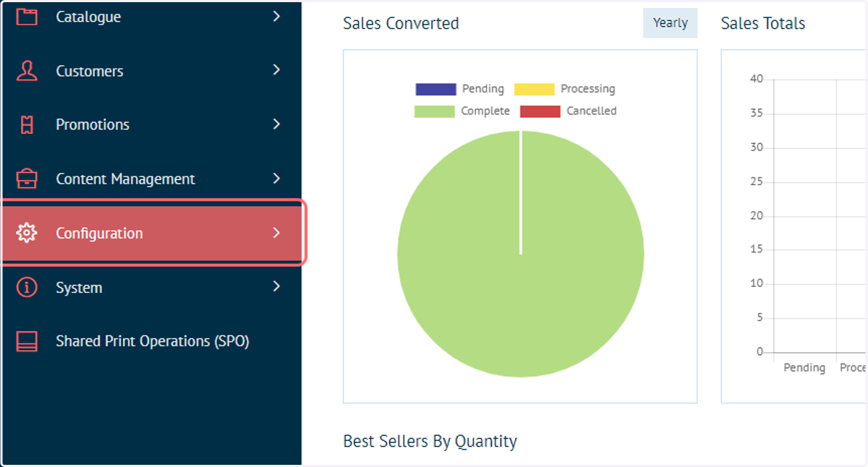Expand the Customers menu chevron

tap(276, 70)
